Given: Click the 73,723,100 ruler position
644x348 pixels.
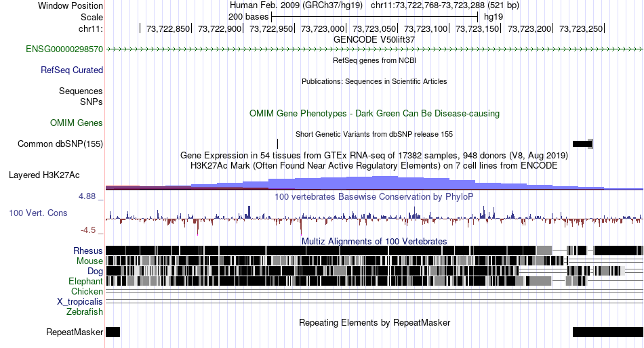Looking at the screenshot, I should pyautogui.click(x=426, y=28).
